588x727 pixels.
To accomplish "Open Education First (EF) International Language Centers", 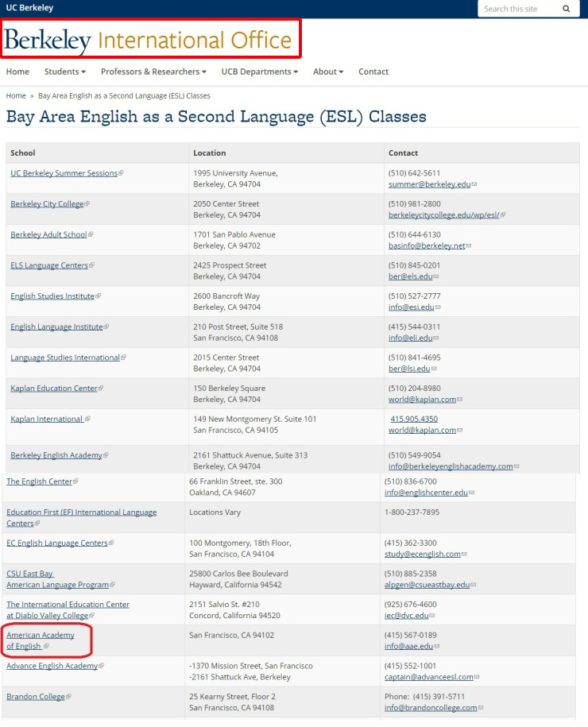I will click(x=81, y=517).
